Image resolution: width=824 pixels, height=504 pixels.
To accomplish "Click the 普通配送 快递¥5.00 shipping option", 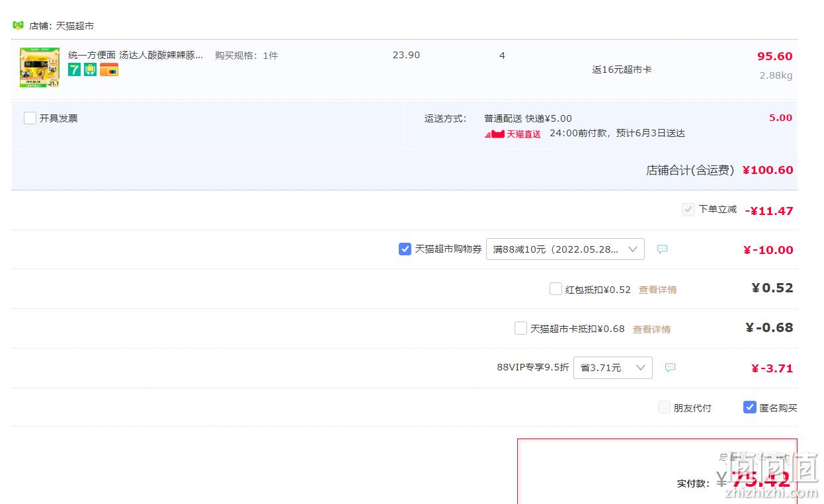I will tap(528, 118).
